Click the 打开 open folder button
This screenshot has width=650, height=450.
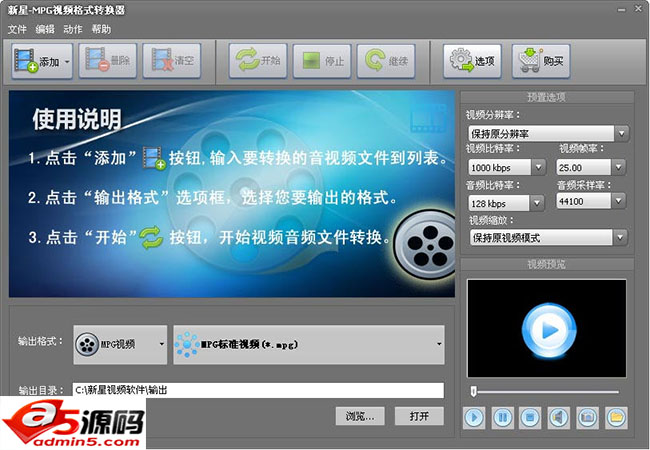(419, 416)
